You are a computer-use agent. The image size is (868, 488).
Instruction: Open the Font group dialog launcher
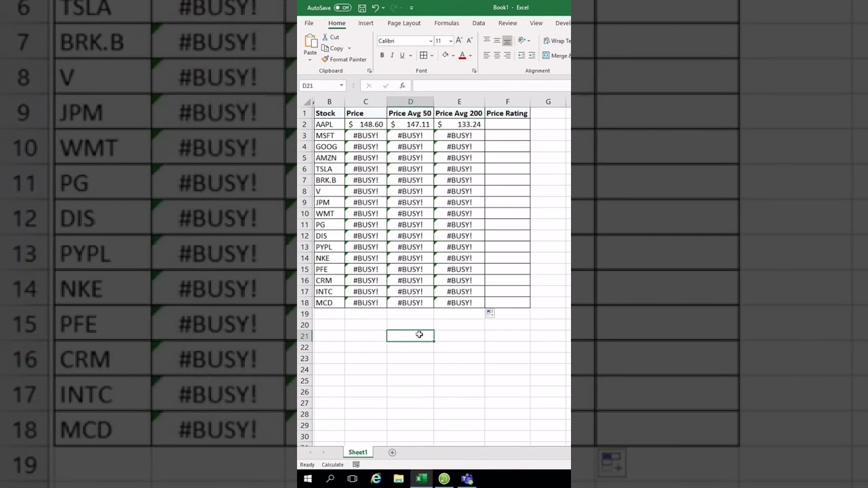click(x=474, y=70)
